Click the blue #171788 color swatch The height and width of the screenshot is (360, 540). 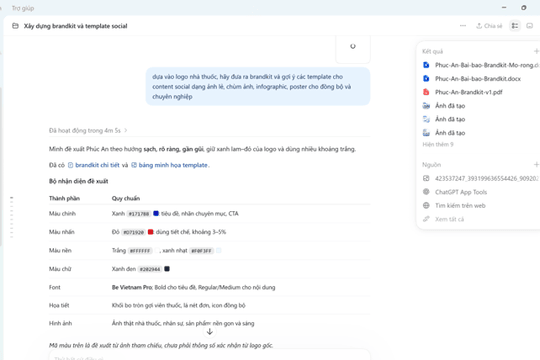[x=156, y=214]
